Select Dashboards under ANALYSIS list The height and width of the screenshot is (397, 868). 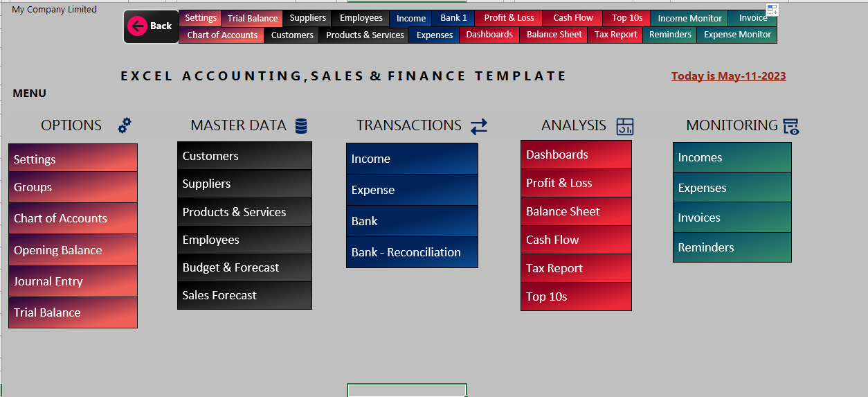pos(576,155)
